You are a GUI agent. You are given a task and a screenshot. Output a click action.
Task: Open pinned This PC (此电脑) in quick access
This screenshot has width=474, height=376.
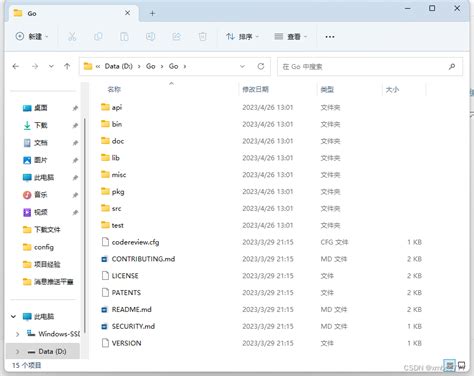pos(38,177)
